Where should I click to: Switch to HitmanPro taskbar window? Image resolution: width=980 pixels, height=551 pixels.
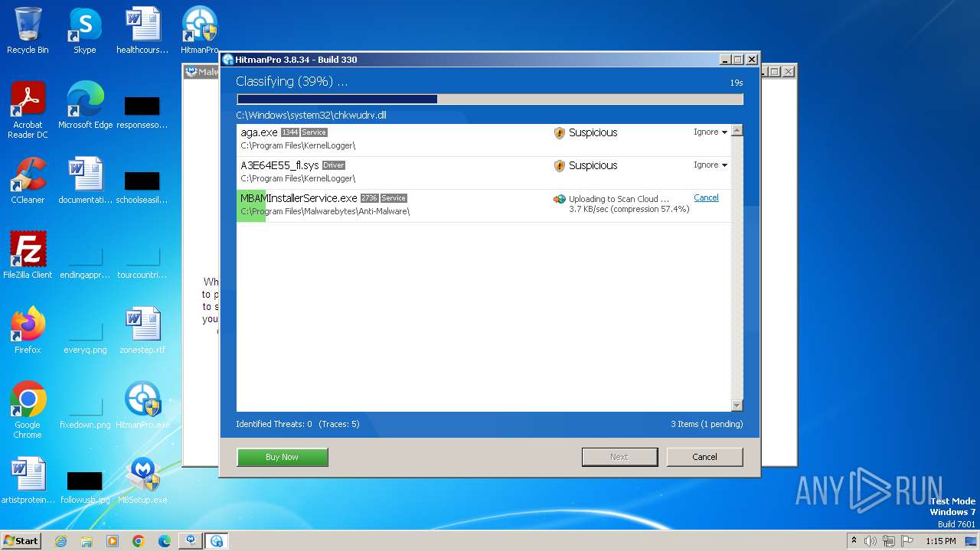(217, 541)
